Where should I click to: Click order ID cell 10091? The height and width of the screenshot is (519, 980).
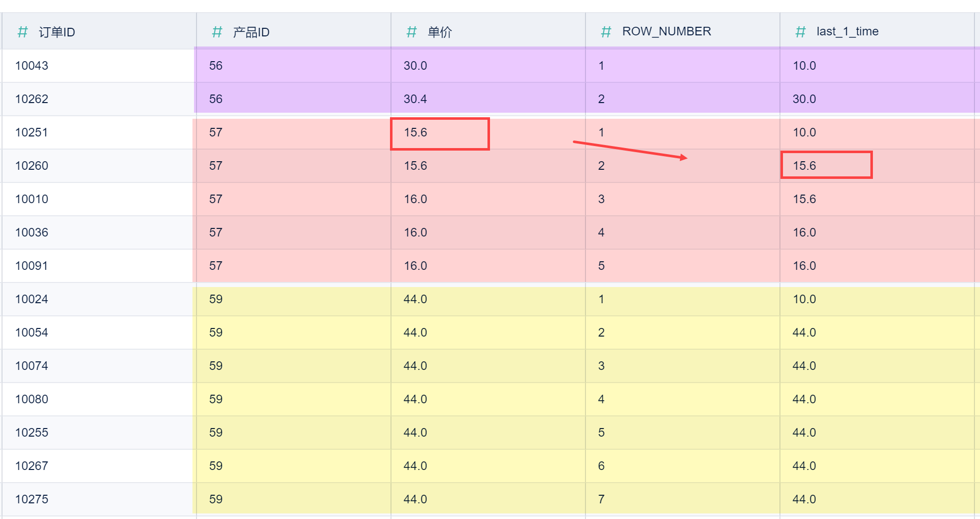[31, 266]
